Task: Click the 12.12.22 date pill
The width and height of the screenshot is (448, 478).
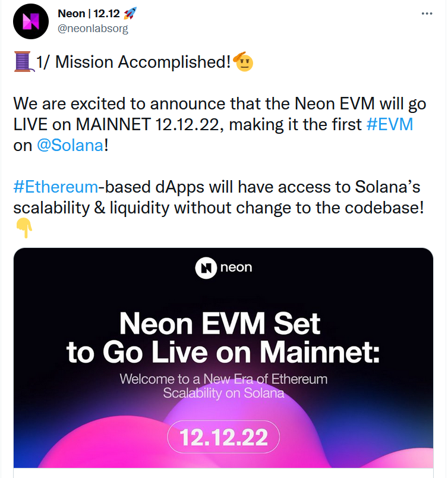Action: tap(223, 438)
